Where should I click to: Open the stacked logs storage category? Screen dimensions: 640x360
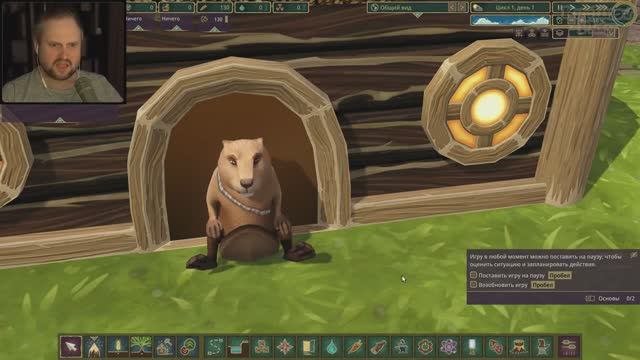[x=261, y=347]
